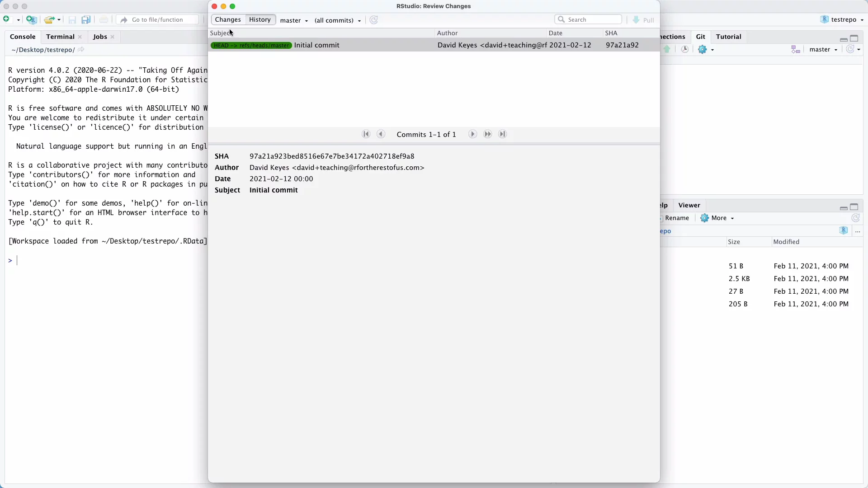Click inside the commit Search field
The image size is (868, 488).
(588, 19)
